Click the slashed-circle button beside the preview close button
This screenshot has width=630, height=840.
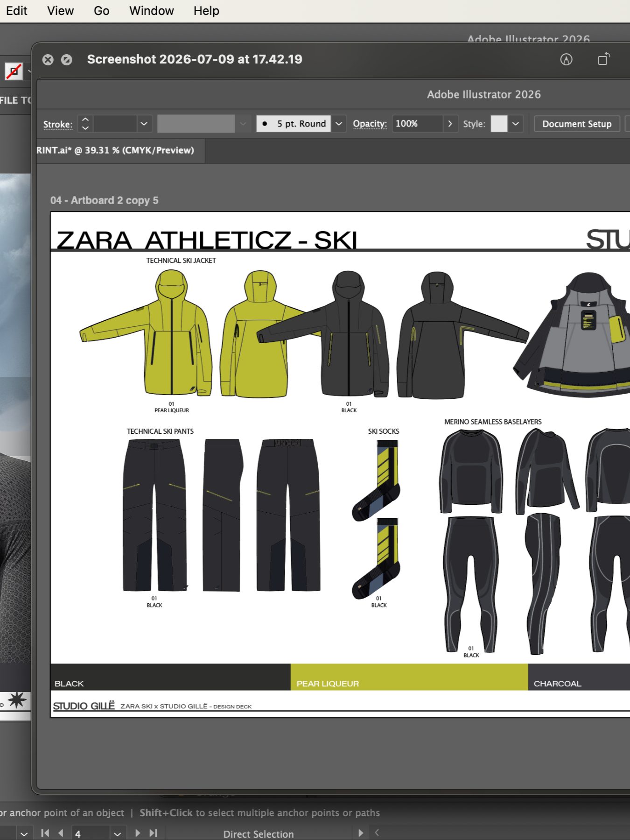(67, 60)
